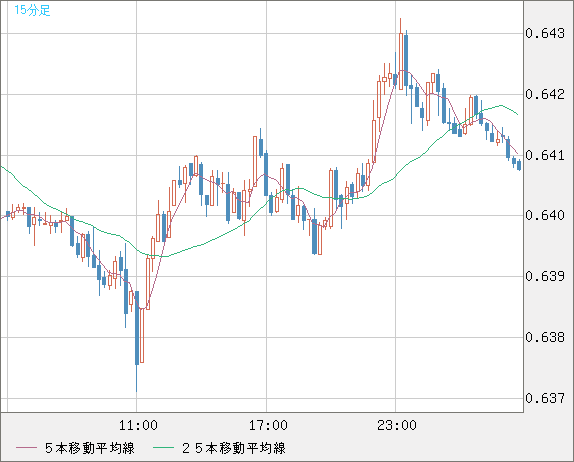The image size is (574, 462).
Task: Select the 0.641 price axis label
Action: pyautogui.click(x=545, y=155)
